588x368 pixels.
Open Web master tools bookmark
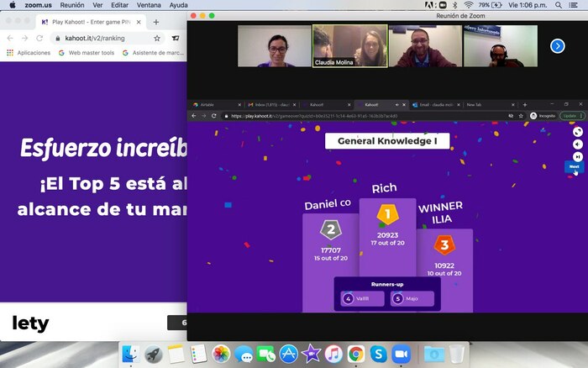click(x=87, y=53)
